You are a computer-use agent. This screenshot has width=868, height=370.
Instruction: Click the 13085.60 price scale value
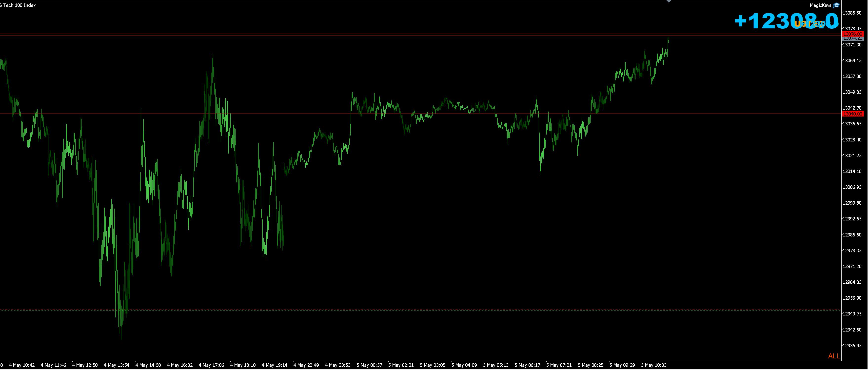[x=852, y=13]
